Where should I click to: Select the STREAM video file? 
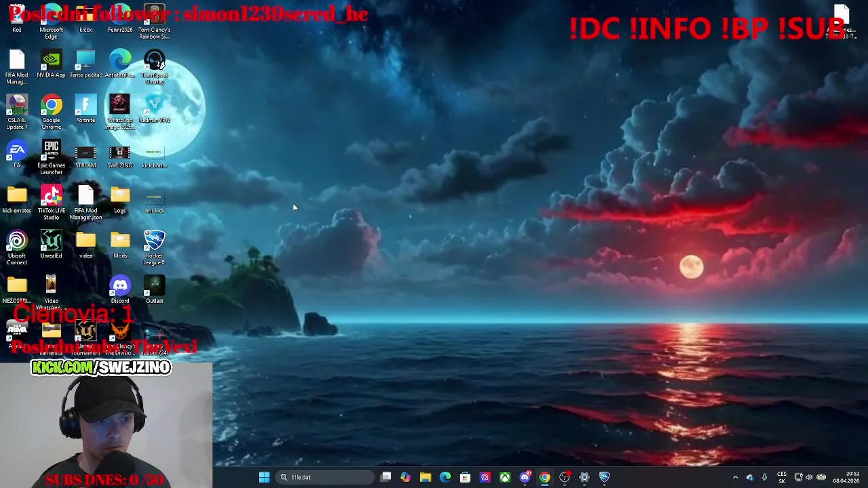point(85,156)
